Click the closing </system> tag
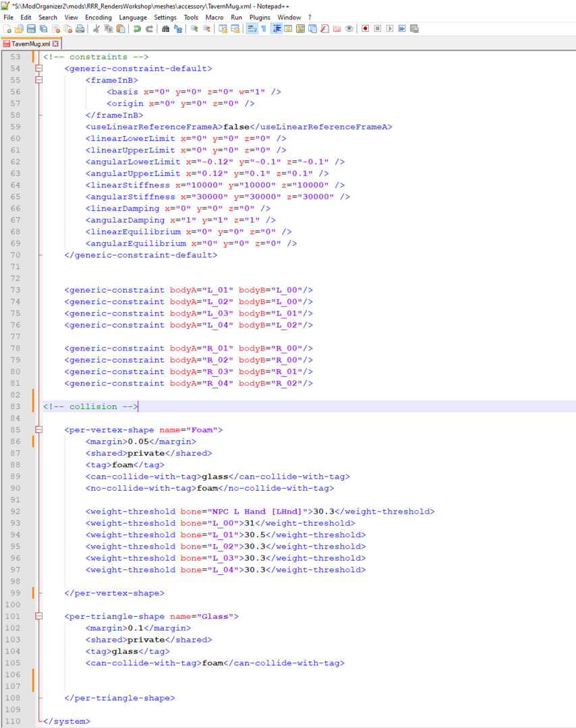Screen dimensions: 576x728 (66, 721)
